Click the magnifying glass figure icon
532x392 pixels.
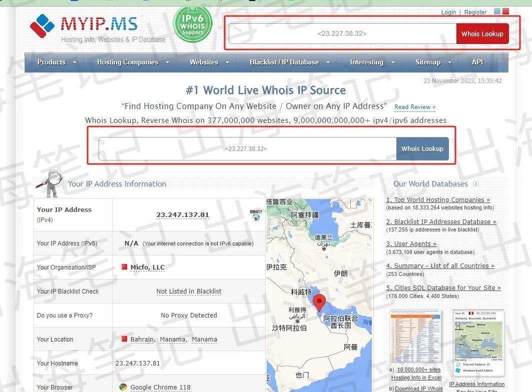50,183
